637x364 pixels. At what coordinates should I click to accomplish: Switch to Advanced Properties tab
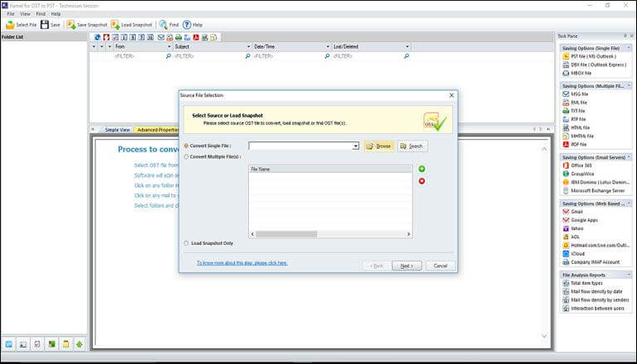(x=157, y=130)
